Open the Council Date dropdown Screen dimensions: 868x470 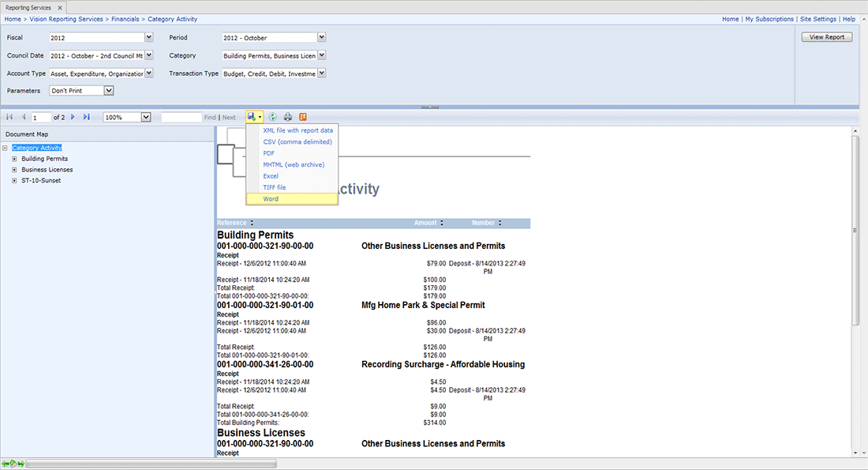[x=149, y=55]
